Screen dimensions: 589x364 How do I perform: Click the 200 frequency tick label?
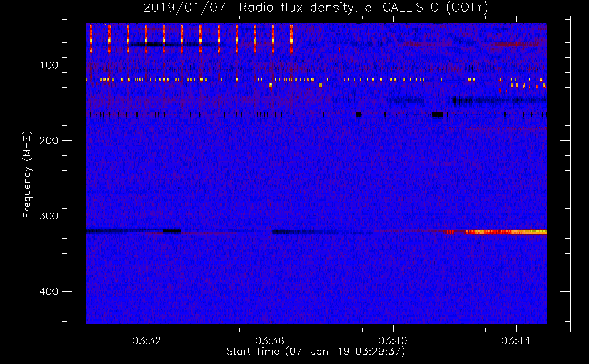[49, 141]
